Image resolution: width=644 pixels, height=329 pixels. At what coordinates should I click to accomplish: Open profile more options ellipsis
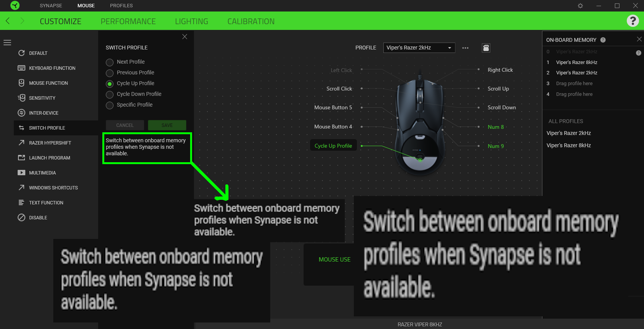point(465,48)
